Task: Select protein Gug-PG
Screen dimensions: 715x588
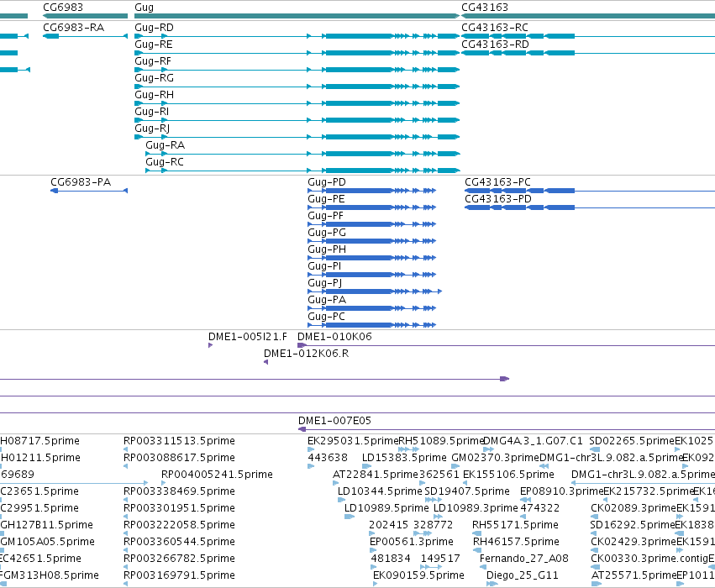Action: click(x=327, y=233)
